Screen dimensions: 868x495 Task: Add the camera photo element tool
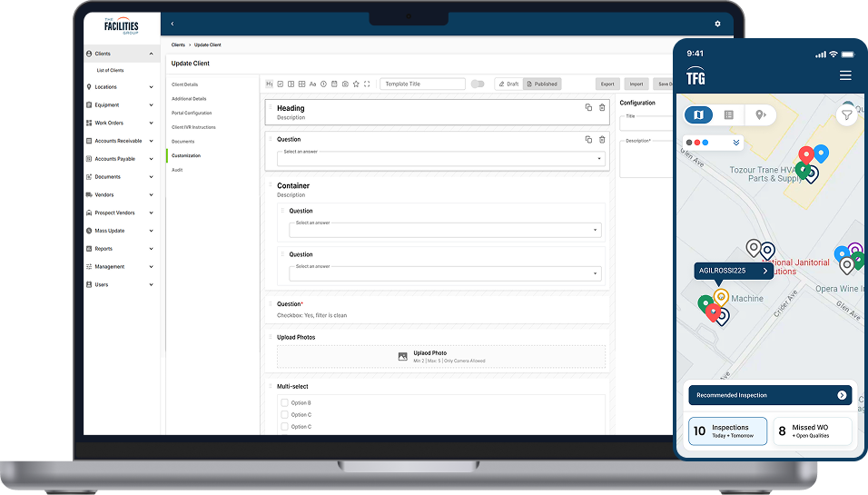pyautogui.click(x=345, y=84)
